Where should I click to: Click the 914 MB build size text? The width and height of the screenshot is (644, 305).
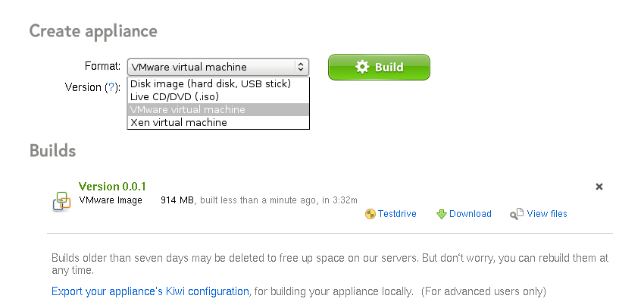click(177, 200)
